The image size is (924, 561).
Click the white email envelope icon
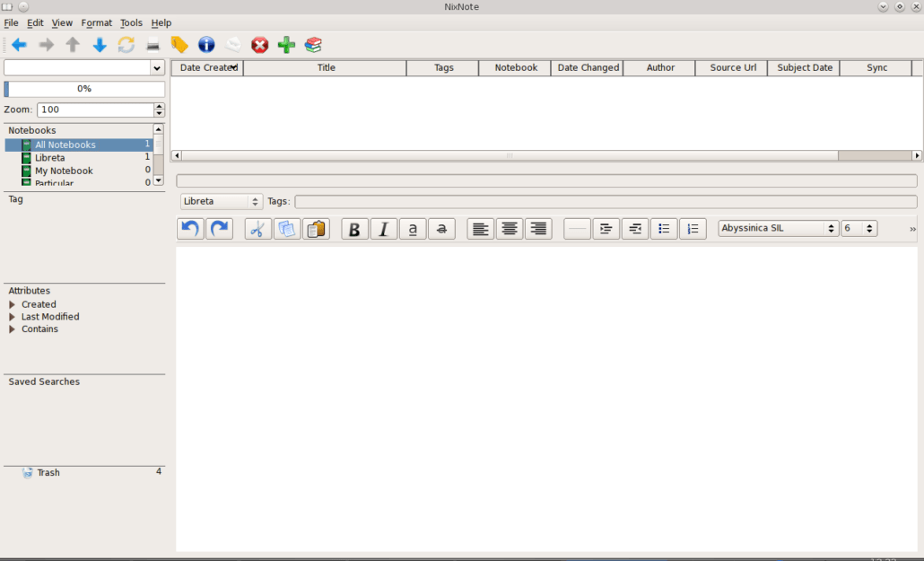232,45
